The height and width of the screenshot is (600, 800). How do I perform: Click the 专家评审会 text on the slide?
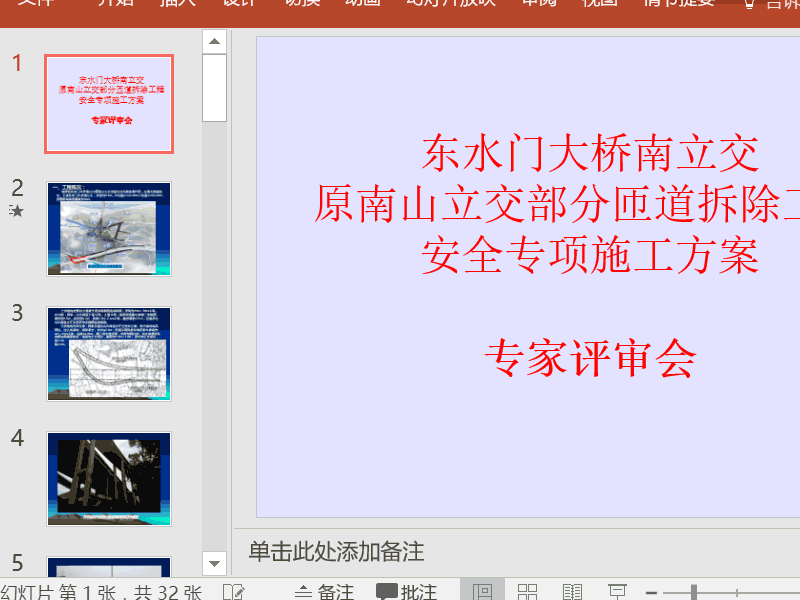click(590, 358)
